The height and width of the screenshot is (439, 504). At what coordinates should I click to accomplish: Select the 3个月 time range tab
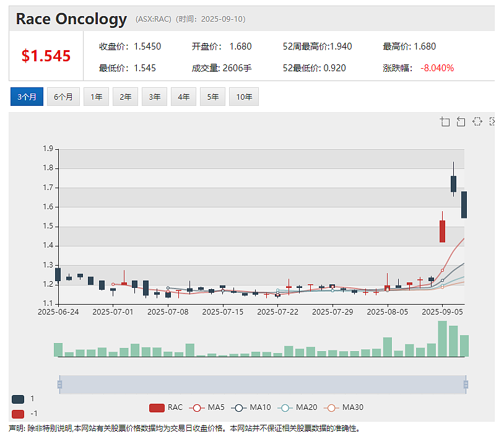click(27, 97)
